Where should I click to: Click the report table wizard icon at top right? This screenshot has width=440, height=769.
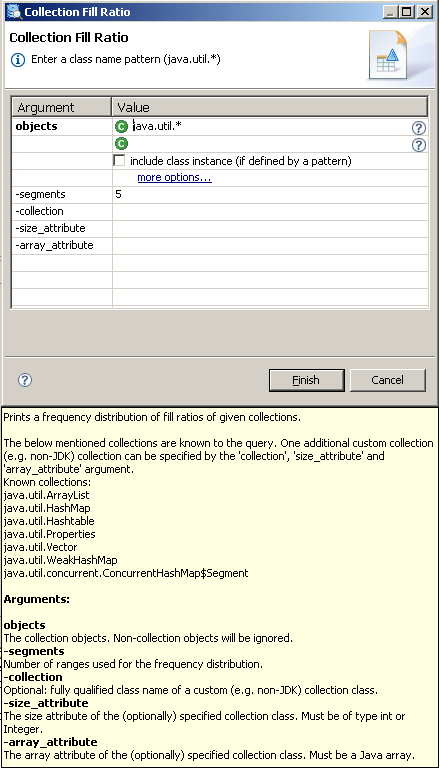coord(388,55)
